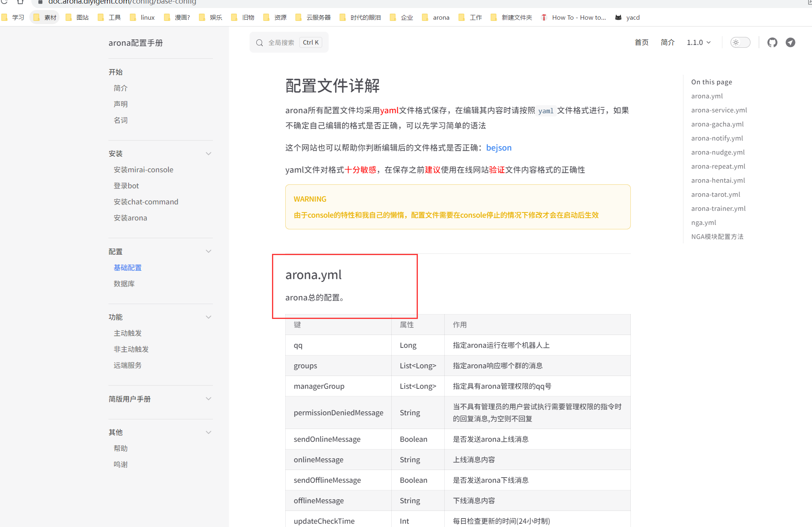Open 简介 from the top navigation

pyautogui.click(x=667, y=42)
